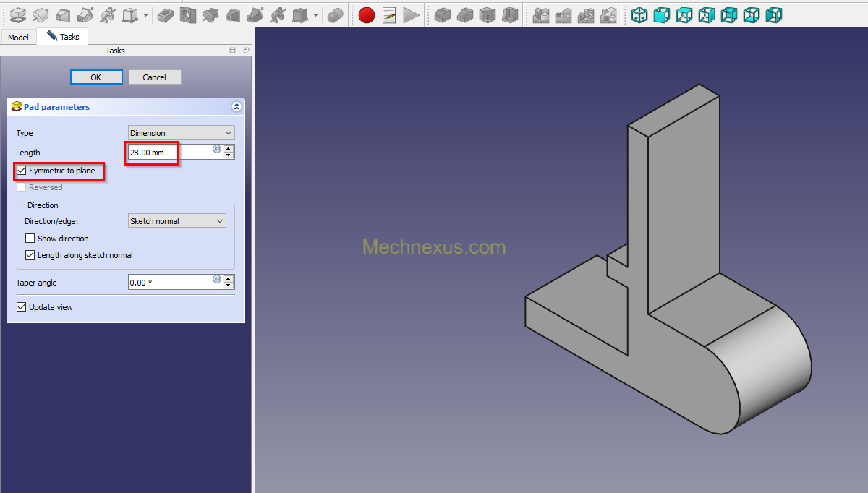Click the Fillet tool icon
Image resolution: width=868 pixels, height=493 pixels.
(x=443, y=14)
